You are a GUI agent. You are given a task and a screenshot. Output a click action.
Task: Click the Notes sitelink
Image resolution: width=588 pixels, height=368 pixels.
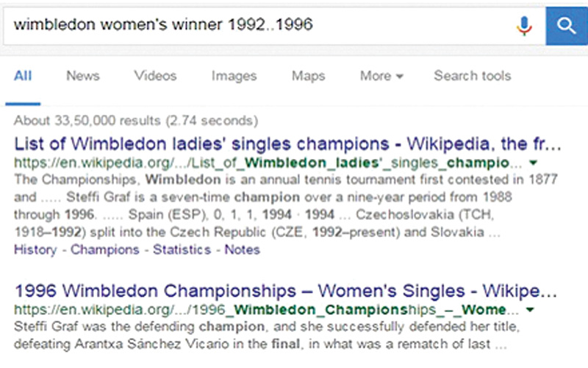(x=243, y=250)
